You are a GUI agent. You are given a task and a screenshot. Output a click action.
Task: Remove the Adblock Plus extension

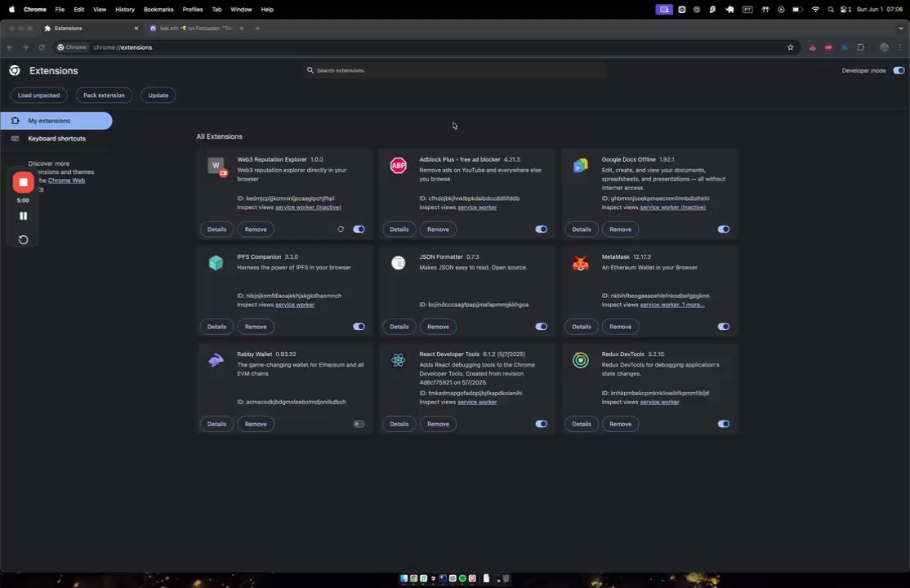point(438,229)
